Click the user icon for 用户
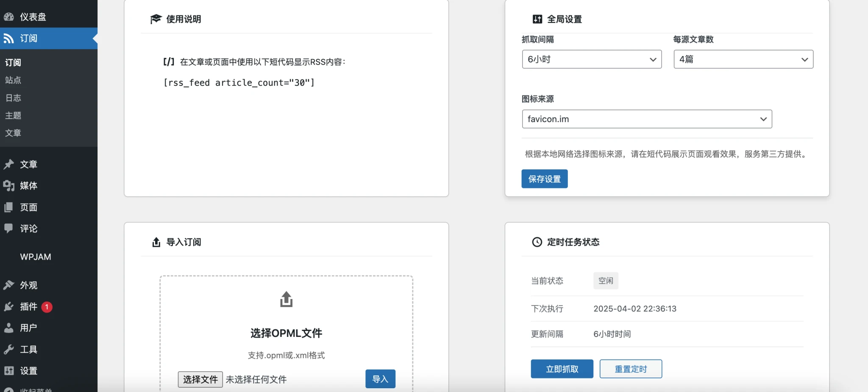 [9, 328]
